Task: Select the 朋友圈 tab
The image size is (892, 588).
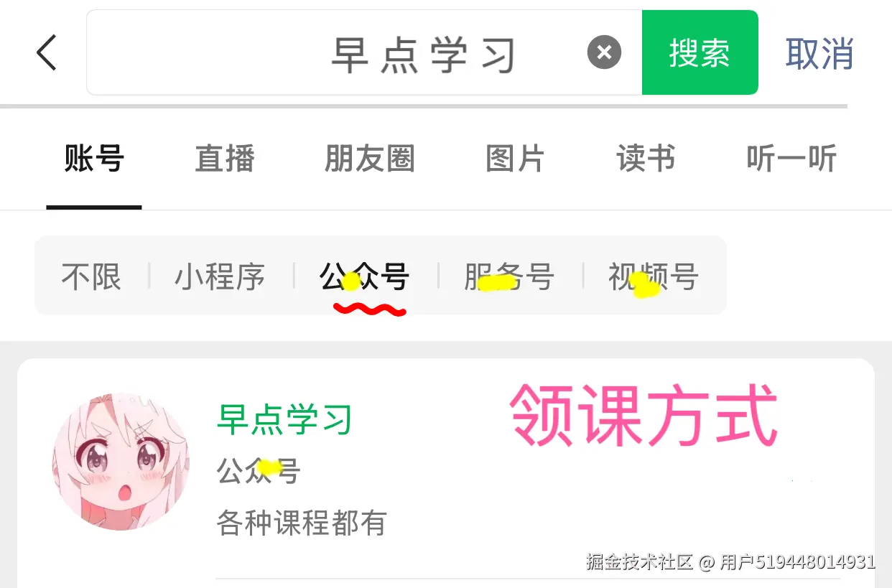Action: (370, 158)
